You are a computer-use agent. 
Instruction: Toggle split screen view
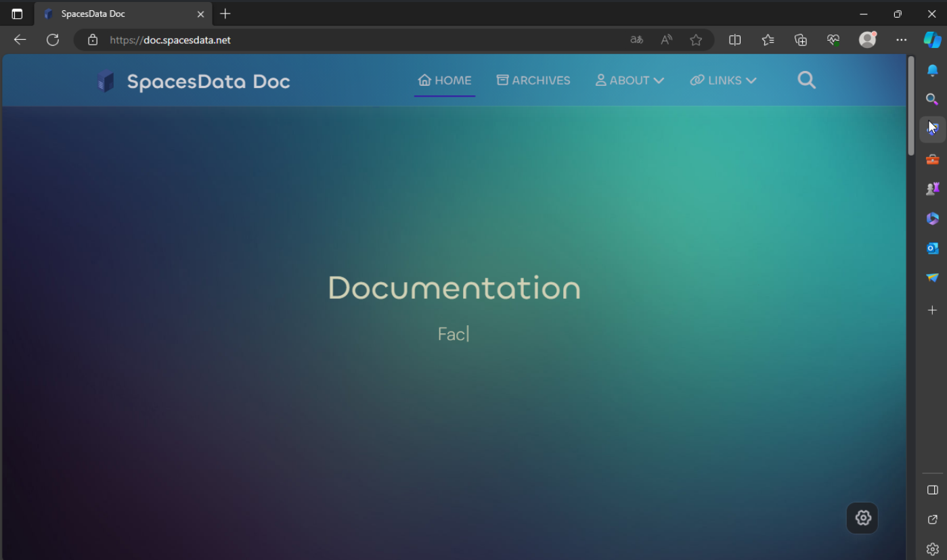point(734,40)
